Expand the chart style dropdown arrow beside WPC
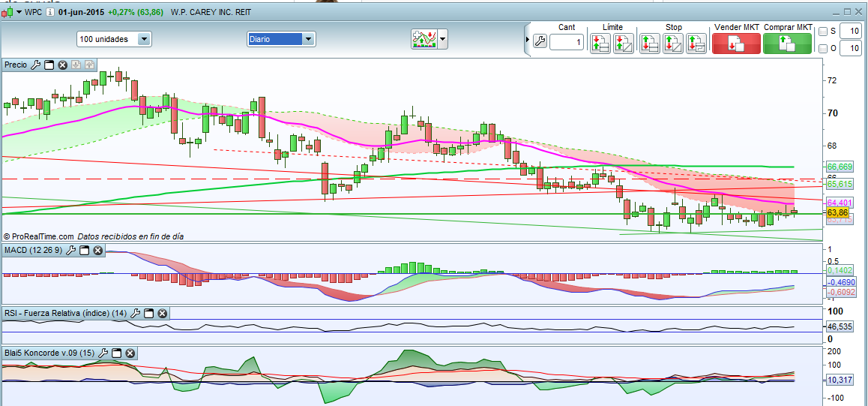The height and width of the screenshot is (406, 868). pos(19,12)
